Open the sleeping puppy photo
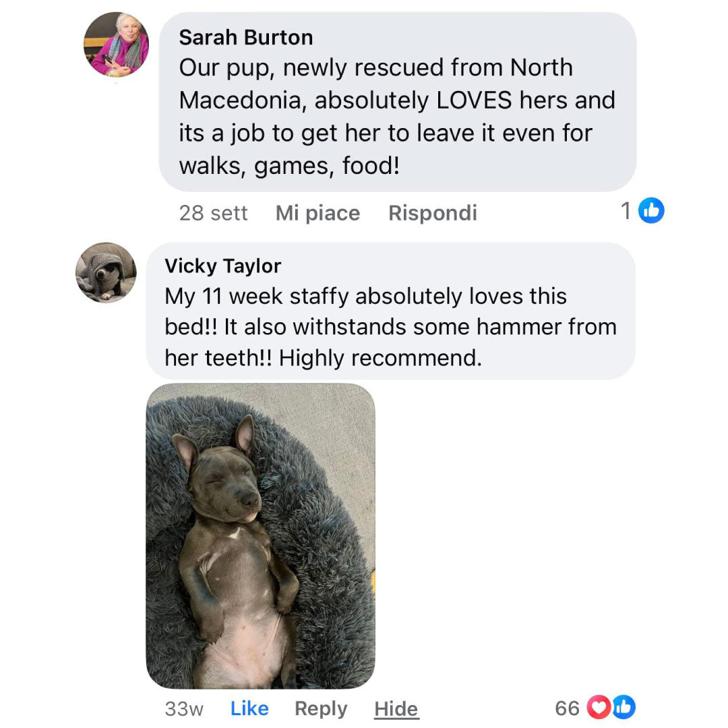The width and height of the screenshot is (728, 728). tap(260, 536)
